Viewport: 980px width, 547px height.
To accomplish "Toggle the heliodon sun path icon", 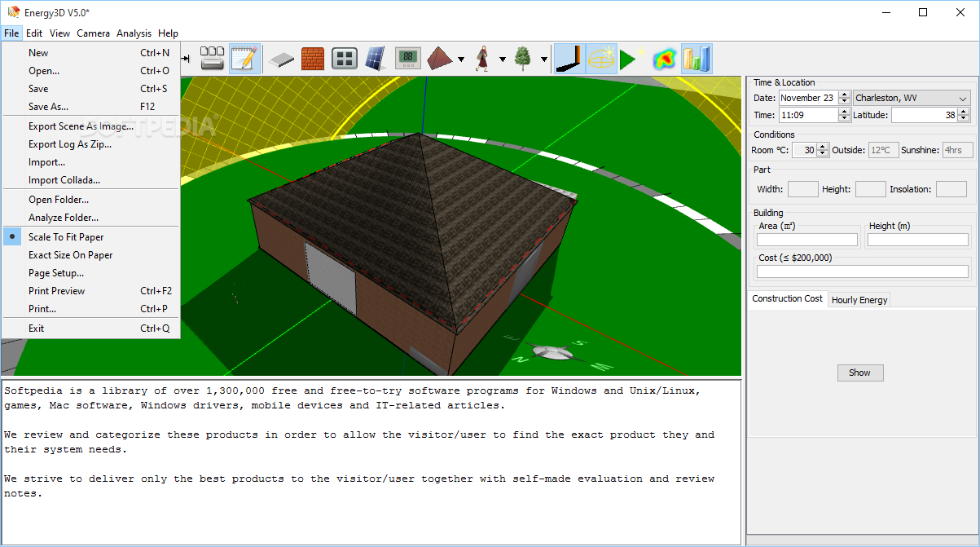I will [601, 58].
